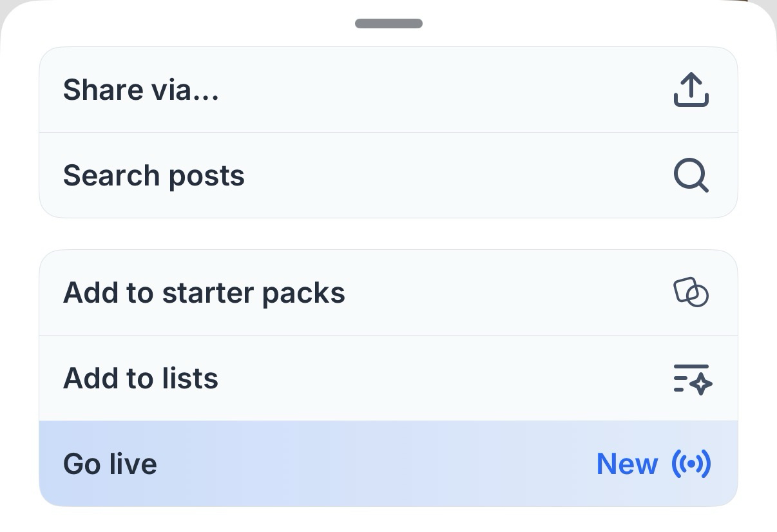Click the magnifying glass search icon
Screen dimensions: 777x532
click(x=691, y=175)
